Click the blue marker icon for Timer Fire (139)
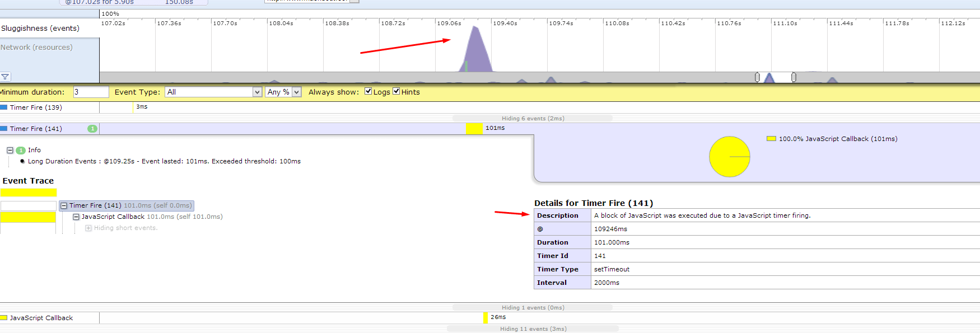This screenshot has height=333, width=980. pyautogui.click(x=4, y=107)
